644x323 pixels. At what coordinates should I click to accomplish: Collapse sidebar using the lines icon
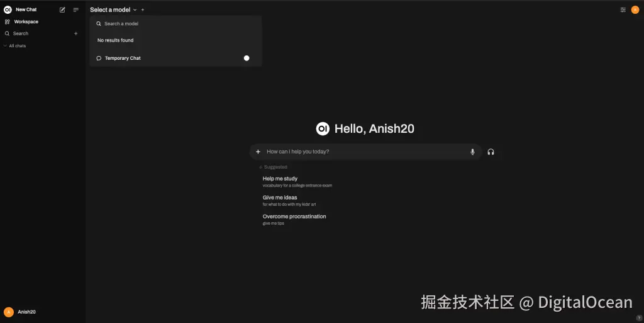point(76,10)
